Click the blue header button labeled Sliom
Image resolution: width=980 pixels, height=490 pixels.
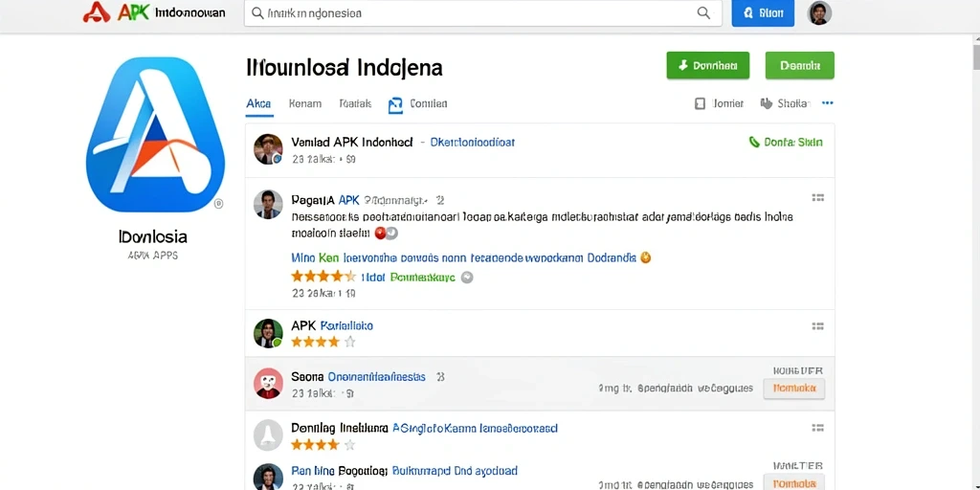(763, 13)
